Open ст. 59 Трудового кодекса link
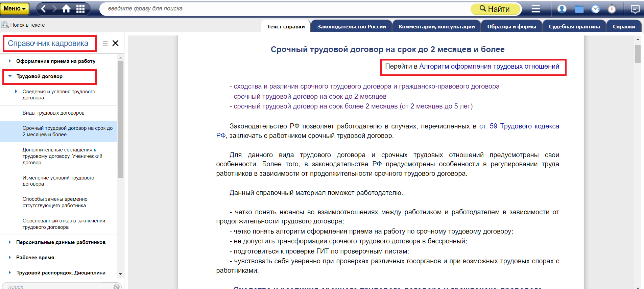 (x=519, y=126)
